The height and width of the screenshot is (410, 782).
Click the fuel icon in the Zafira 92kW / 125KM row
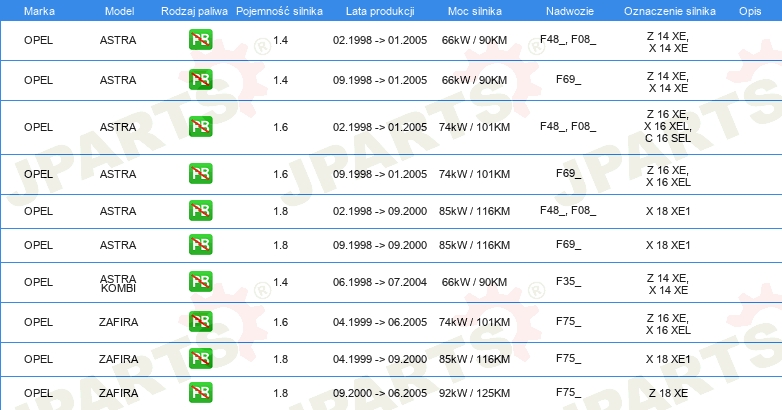[201, 393]
